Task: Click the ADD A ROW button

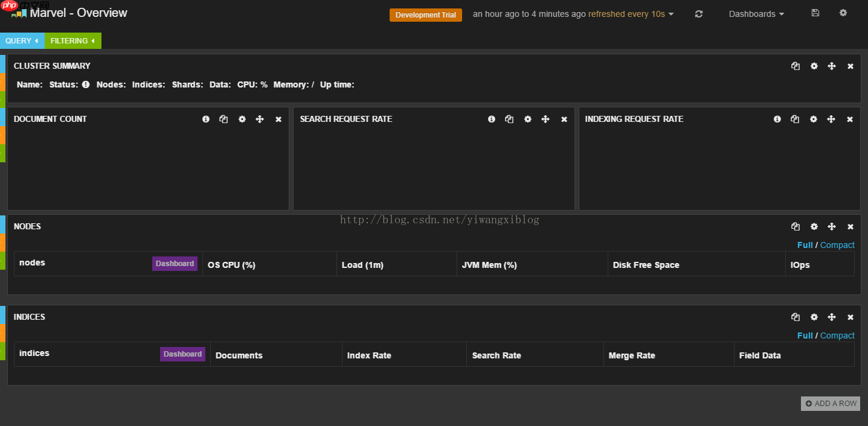Action: click(x=831, y=404)
